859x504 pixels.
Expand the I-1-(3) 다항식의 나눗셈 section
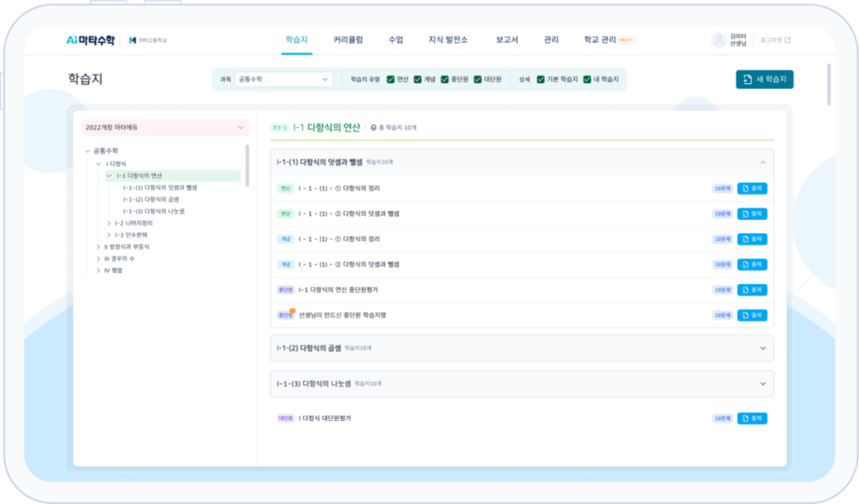[x=763, y=384]
